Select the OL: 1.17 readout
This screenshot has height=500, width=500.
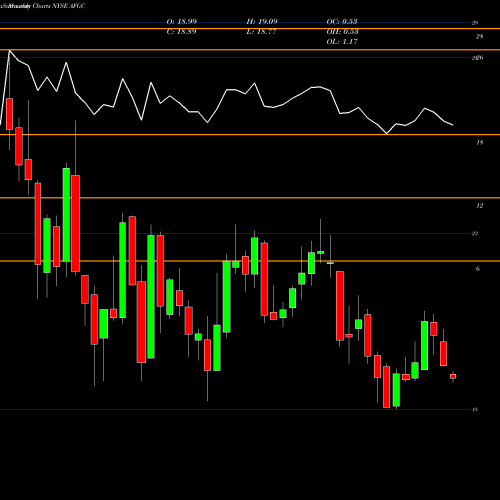342,42
